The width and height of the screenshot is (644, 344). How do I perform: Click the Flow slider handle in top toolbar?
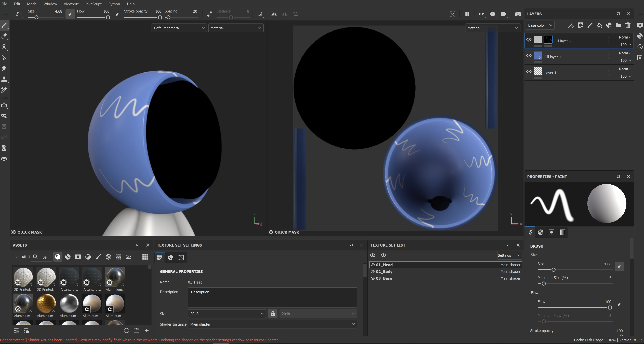click(108, 18)
